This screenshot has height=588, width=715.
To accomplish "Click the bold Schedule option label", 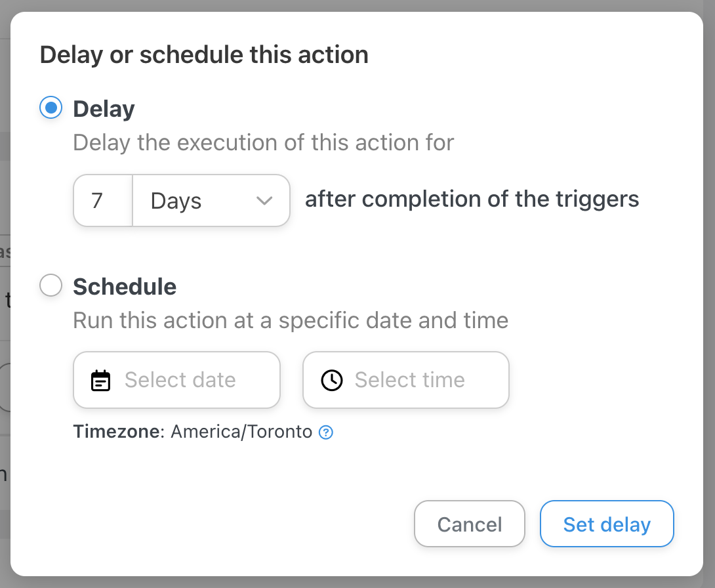I will [125, 287].
